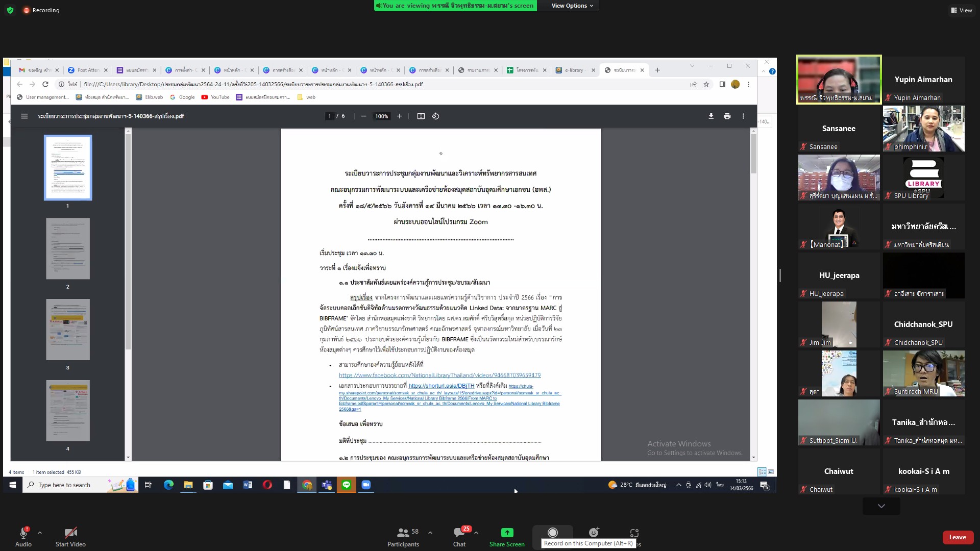Click the green viewing screen banner
The width and height of the screenshot is (980, 551).
click(x=455, y=6)
